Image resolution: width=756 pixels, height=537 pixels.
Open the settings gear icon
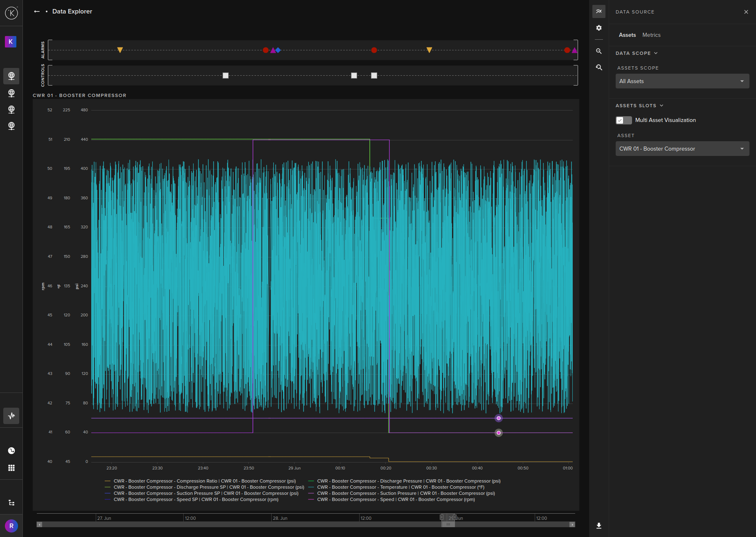coord(599,28)
